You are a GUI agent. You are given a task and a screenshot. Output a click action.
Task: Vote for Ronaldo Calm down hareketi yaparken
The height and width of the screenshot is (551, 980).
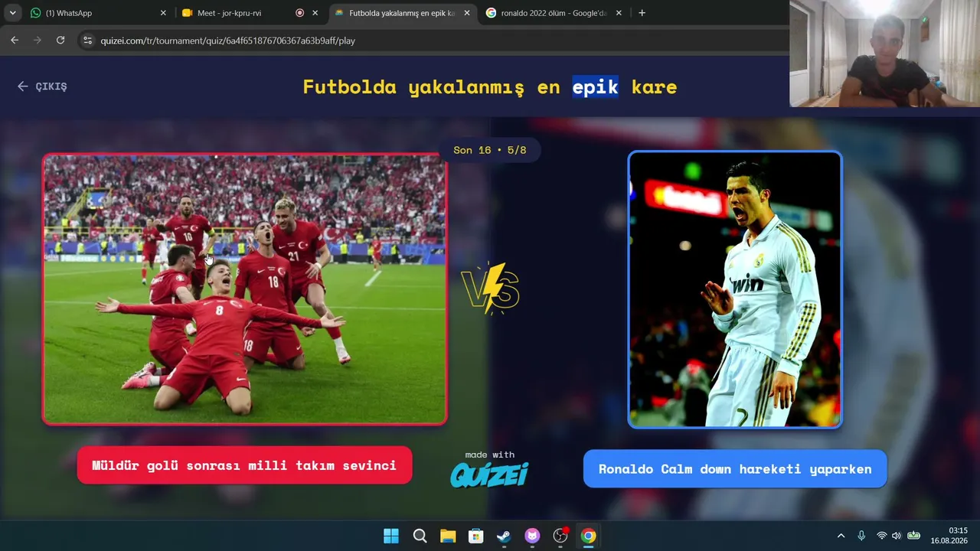coord(735,469)
